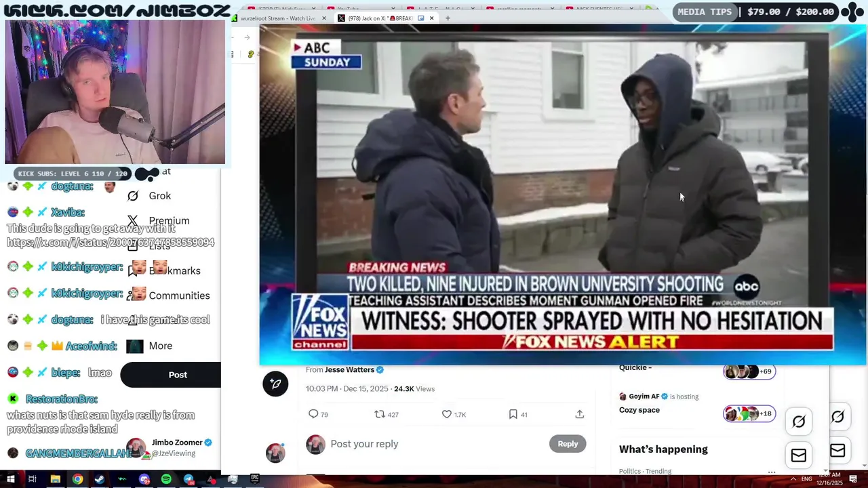The width and height of the screenshot is (868, 488).
Task: Open the floating Grok button inside page
Action: click(x=799, y=422)
